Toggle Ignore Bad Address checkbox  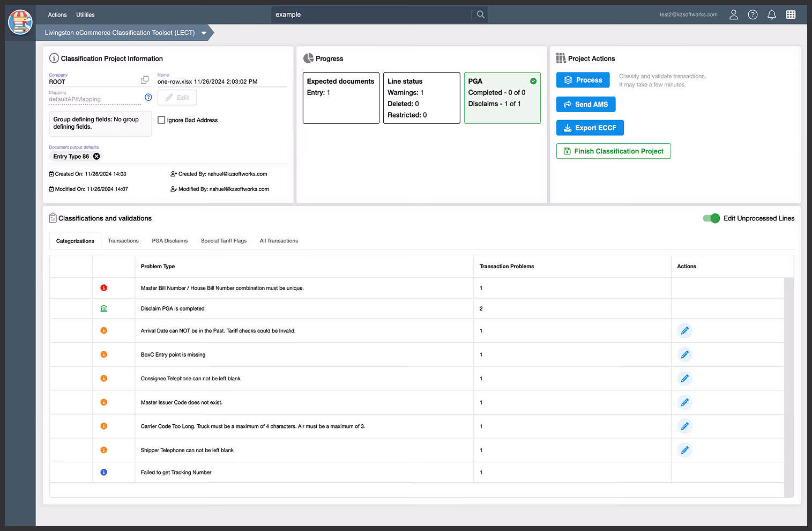[161, 120]
